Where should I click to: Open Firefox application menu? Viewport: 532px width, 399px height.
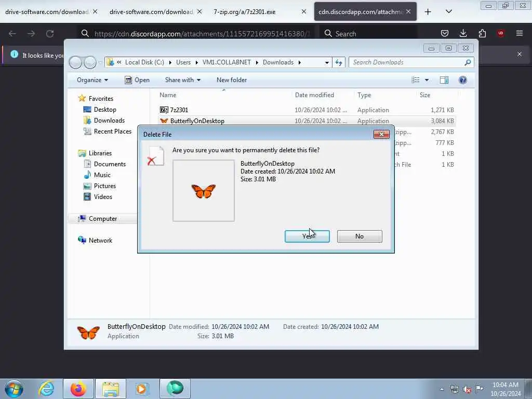point(520,33)
